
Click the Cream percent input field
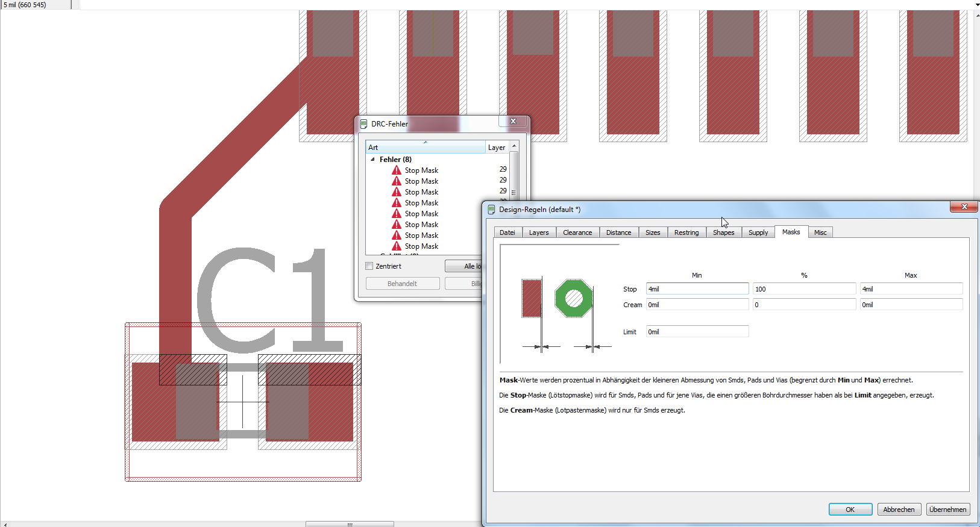click(804, 305)
